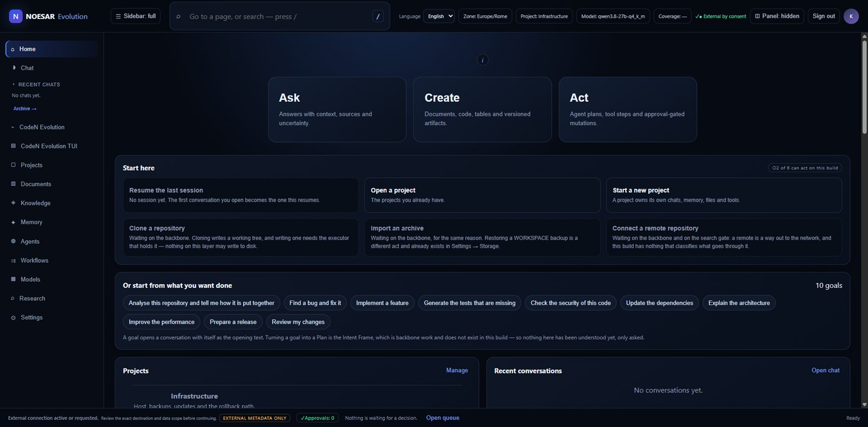
Task: Select the Create mode card
Action: point(482,109)
